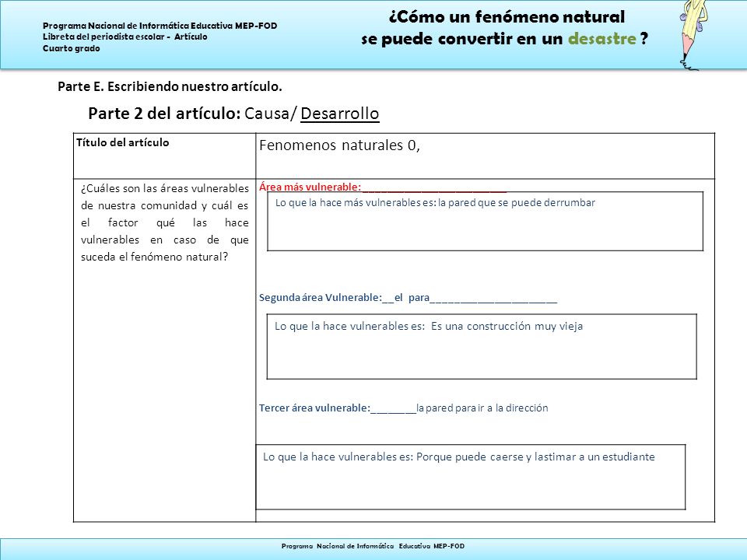Click the 'Segunda área Vulnerable:' label
Viewport: 747px width, 560px height.
pyautogui.click(x=321, y=297)
